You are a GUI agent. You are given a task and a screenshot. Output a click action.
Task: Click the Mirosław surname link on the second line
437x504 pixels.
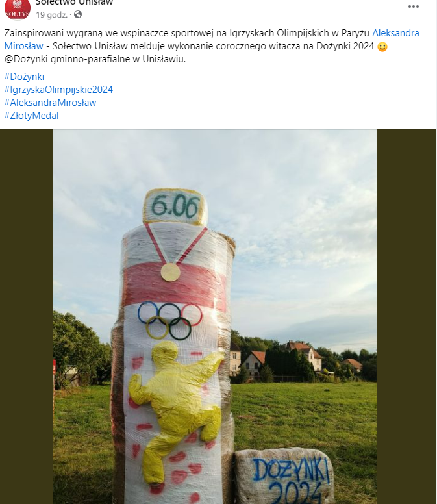tap(24, 46)
